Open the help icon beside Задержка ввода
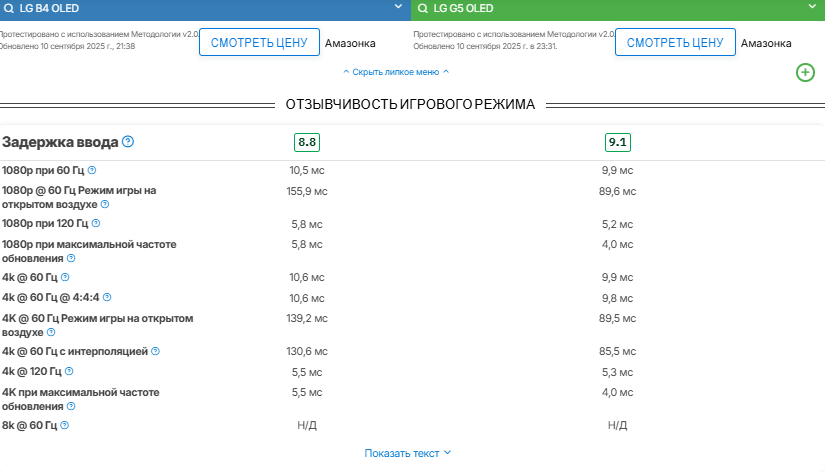This screenshot has height=472, width=825. tap(128, 142)
